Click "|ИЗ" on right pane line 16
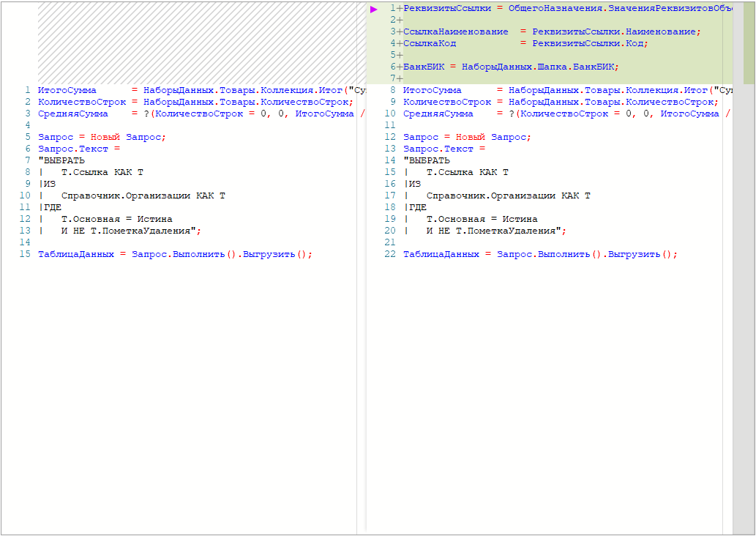This screenshot has width=756, height=536. 412,184
